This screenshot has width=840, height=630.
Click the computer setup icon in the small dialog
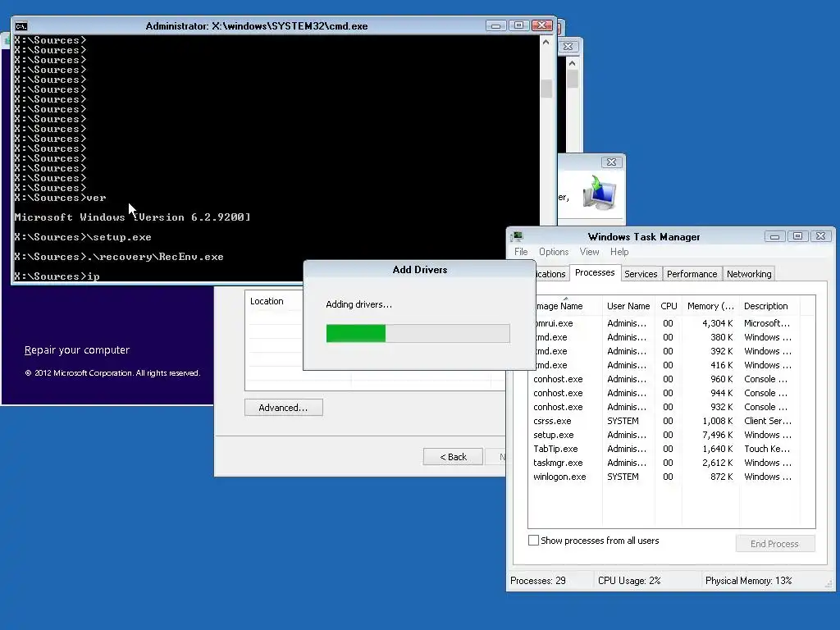point(599,192)
